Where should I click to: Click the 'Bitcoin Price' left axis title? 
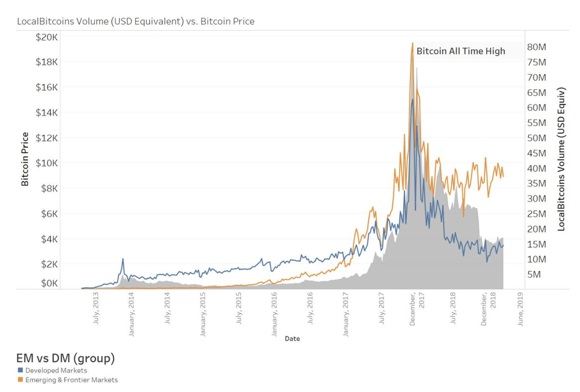point(24,159)
